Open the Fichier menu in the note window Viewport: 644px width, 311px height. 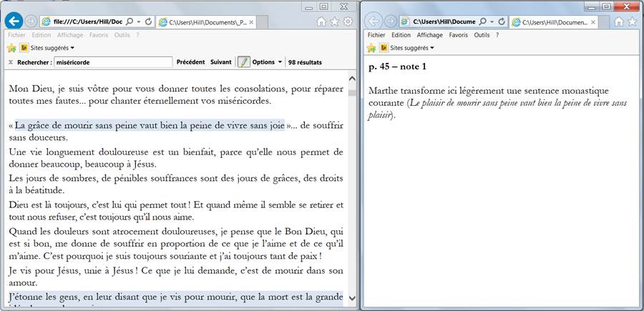(377, 34)
